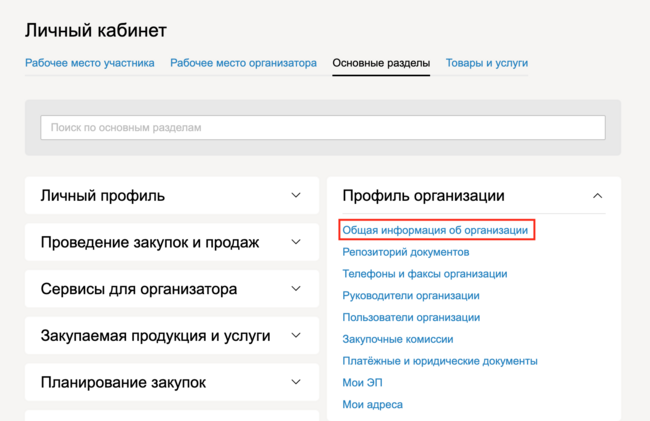Expand the Закупаемая продукция и услуги chevron
This screenshot has height=421, width=650.
click(296, 335)
